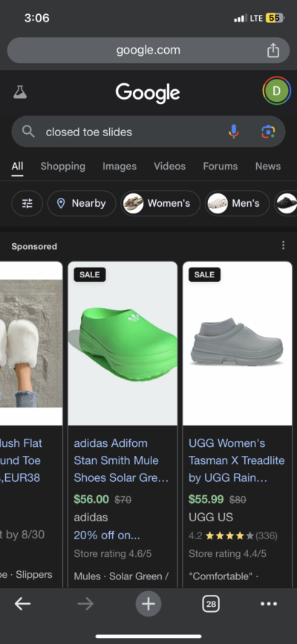Tap the SALE badge on UGG card

pyautogui.click(x=205, y=274)
